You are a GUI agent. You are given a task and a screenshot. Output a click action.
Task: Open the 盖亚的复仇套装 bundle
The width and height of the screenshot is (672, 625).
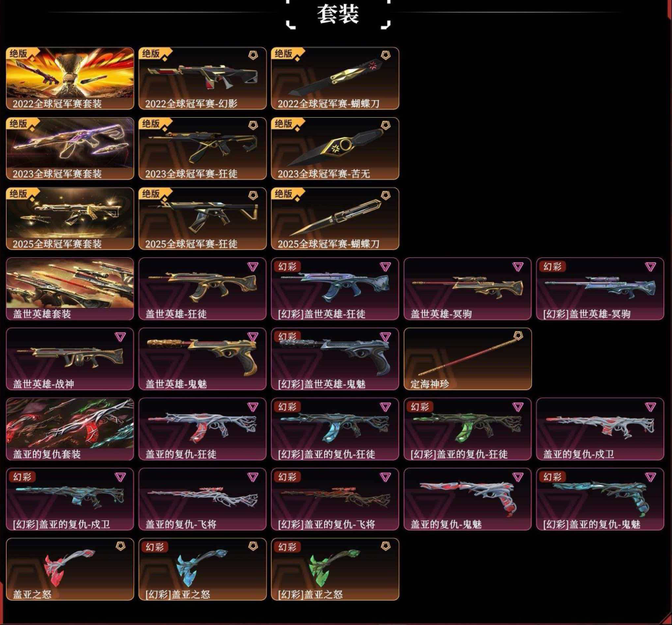coord(70,429)
